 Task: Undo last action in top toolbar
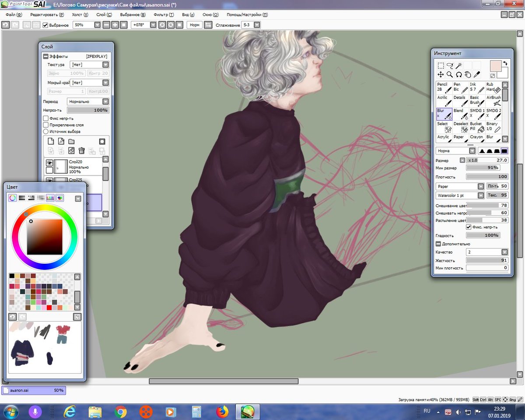[6, 25]
